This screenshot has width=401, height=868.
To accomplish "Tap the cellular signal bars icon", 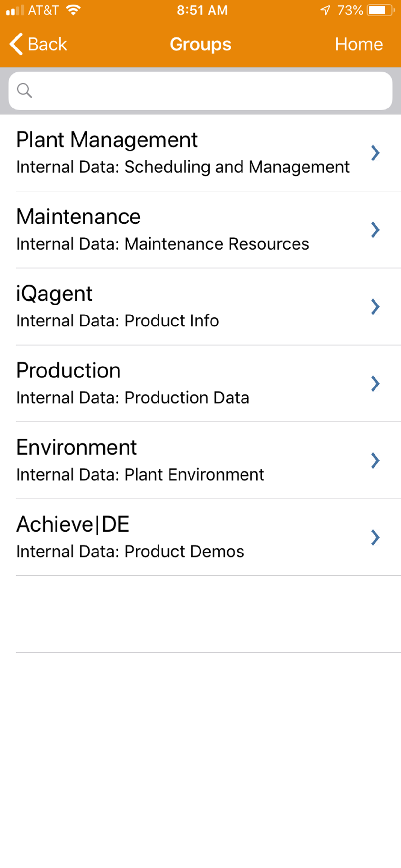I will pos(15,10).
